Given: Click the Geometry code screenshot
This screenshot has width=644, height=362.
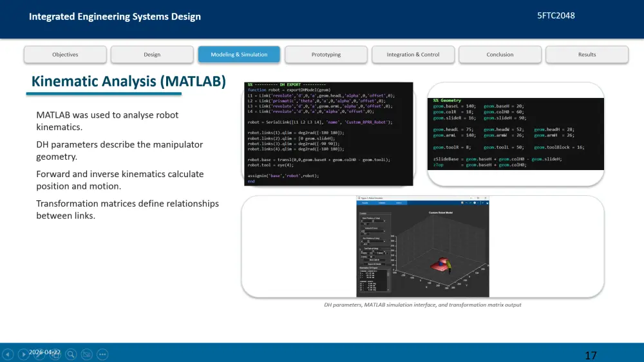Looking at the screenshot, I should tap(515, 134).
